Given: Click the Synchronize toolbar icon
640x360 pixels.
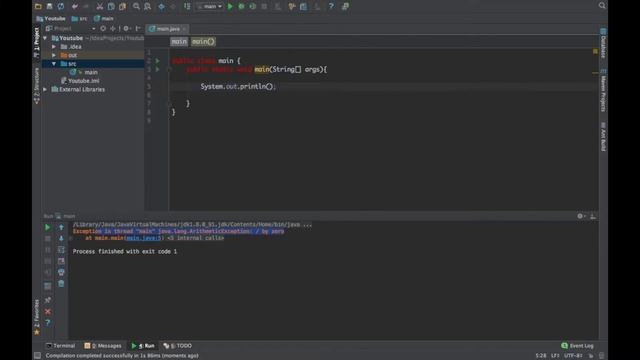Looking at the screenshot, I should point(61,7).
